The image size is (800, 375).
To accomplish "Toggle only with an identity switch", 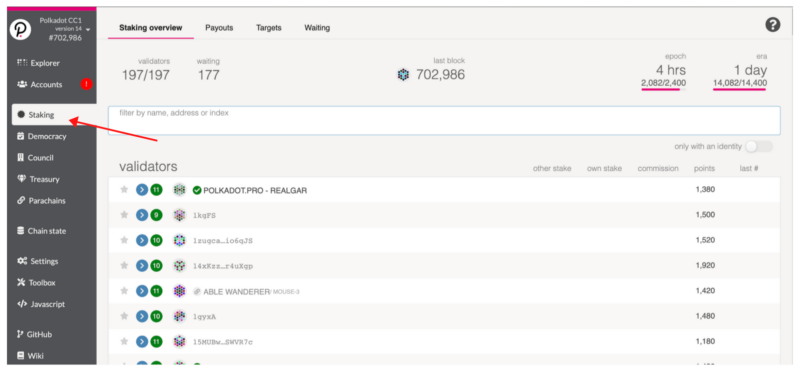I will [759, 146].
